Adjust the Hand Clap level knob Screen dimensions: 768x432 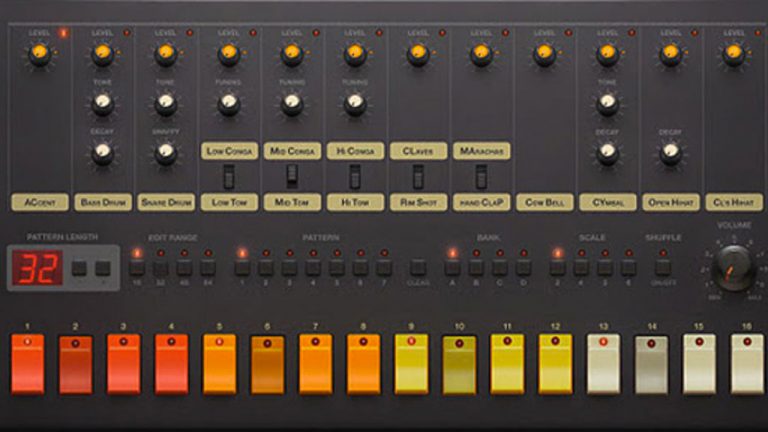(x=481, y=54)
